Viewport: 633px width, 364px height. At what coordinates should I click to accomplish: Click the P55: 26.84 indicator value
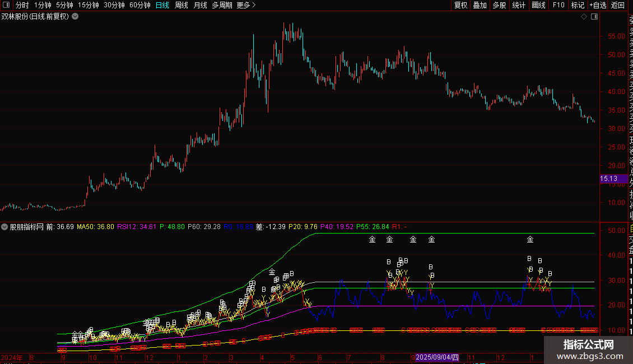[373, 227]
